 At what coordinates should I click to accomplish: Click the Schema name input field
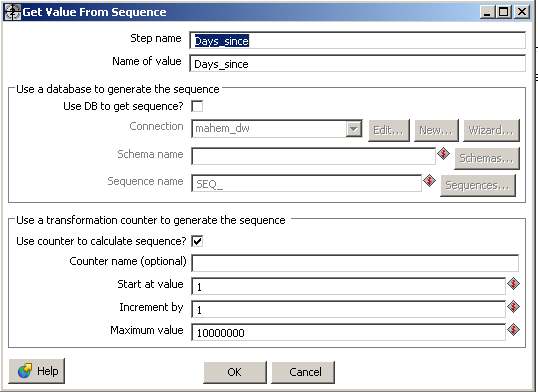tap(314, 157)
